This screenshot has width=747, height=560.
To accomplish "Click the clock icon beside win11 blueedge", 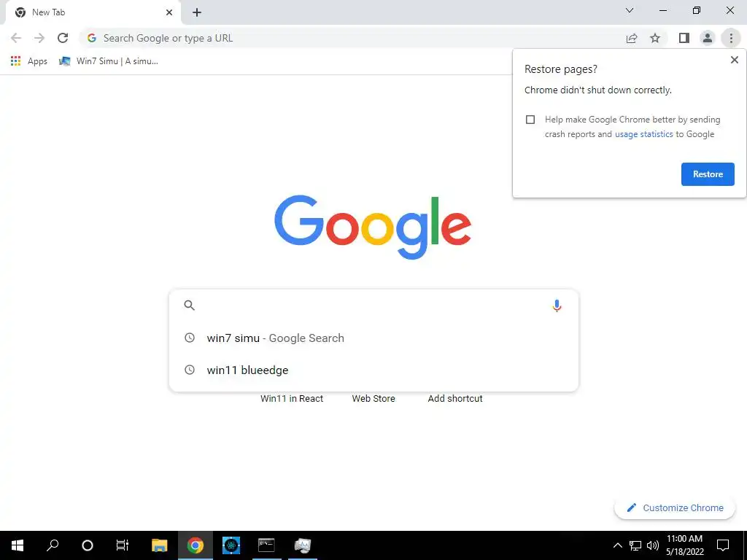I will point(190,370).
